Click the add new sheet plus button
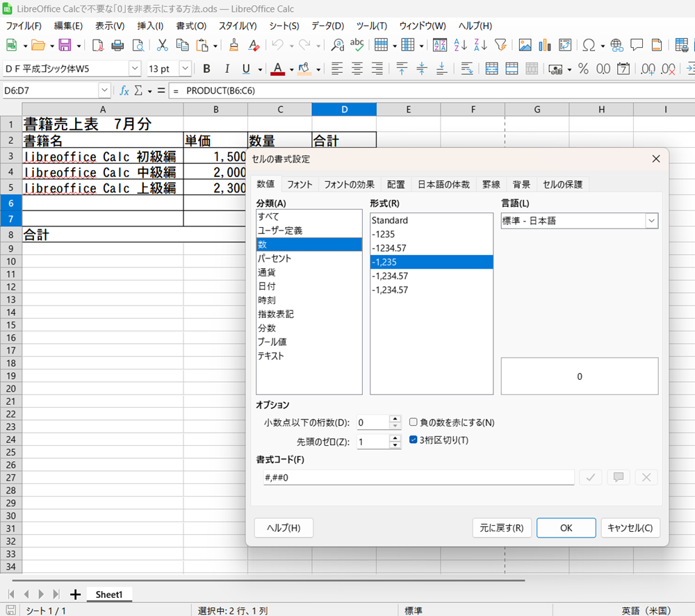The image size is (695, 616). pyautogui.click(x=75, y=594)
